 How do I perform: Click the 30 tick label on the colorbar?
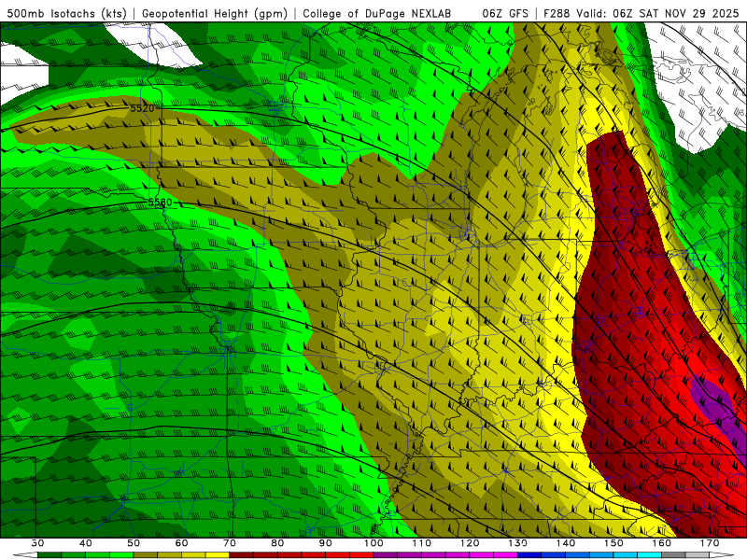point(37,543)
